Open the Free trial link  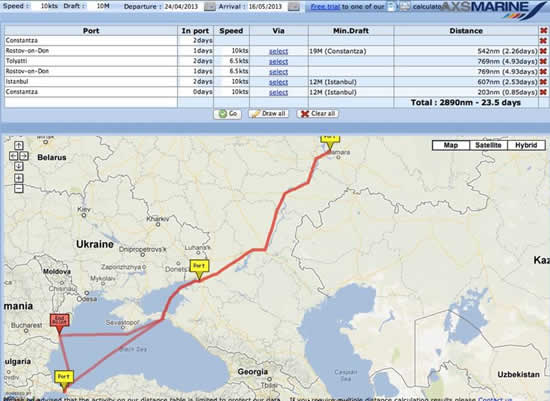click(325, 7)
